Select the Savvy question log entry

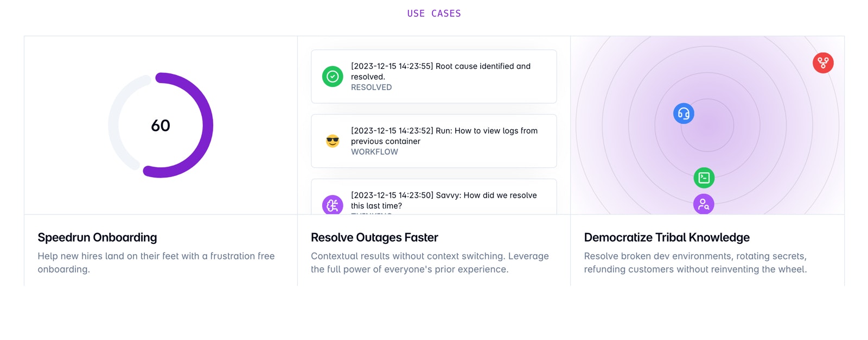(x=434, y=197)
